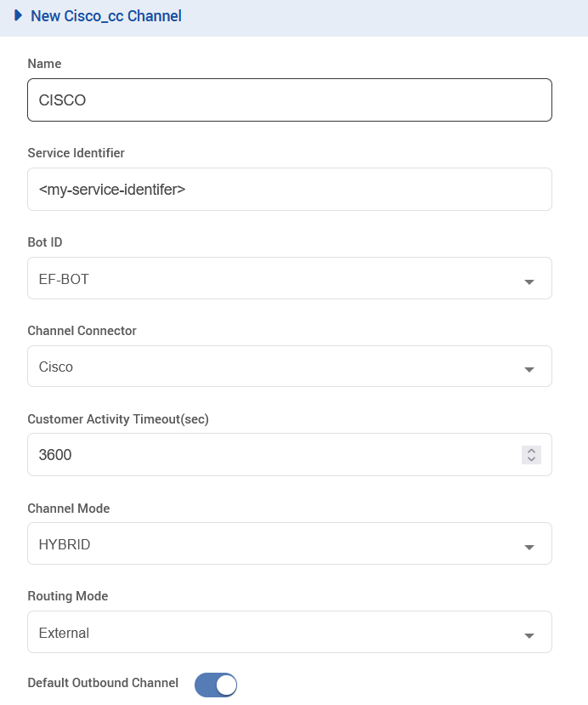
Task: Collapse the New Cisco_cc Channel triangle
Action: coord(18,15)
